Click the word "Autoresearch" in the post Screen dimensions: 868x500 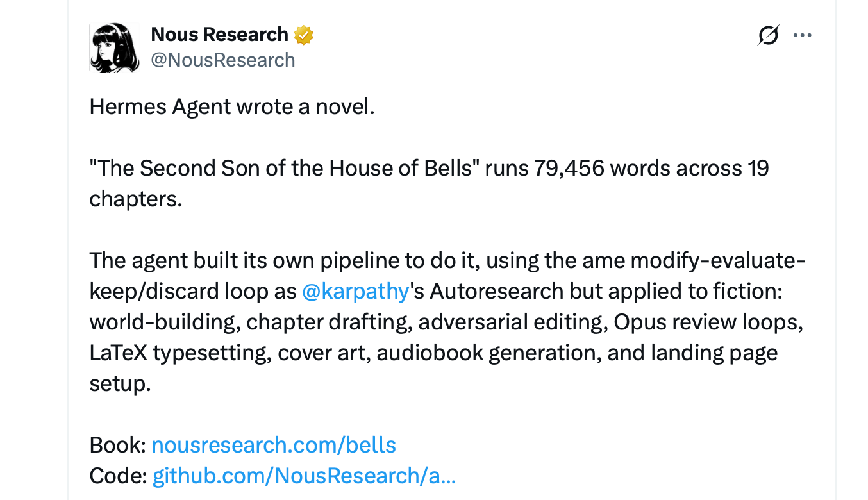pyautogui.click(x=497, y=291)
